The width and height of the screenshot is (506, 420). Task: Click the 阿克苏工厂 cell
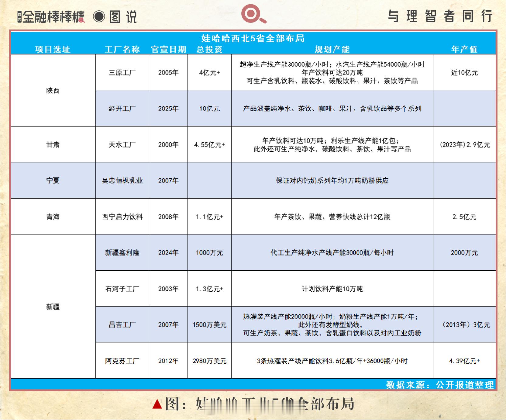pos(122,361)
